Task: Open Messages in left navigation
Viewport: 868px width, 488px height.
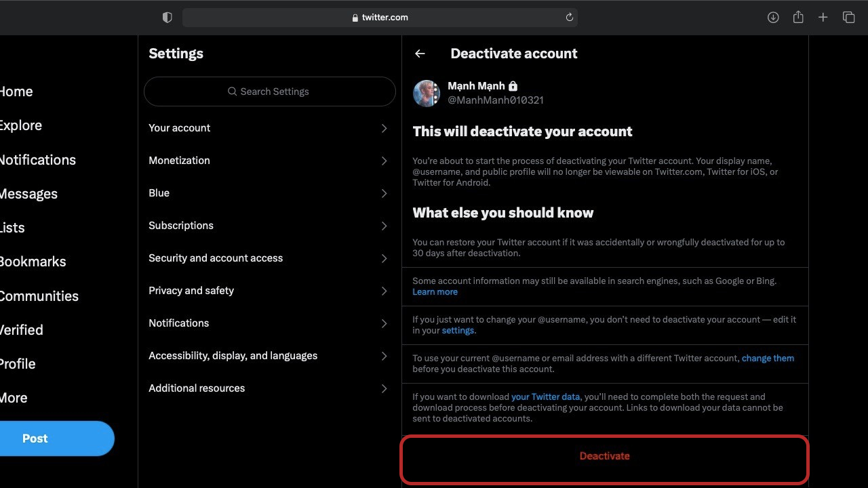Action: 28,194
